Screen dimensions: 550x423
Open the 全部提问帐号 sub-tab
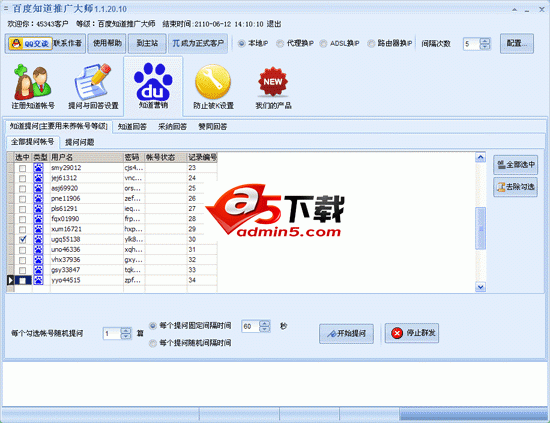32,142
